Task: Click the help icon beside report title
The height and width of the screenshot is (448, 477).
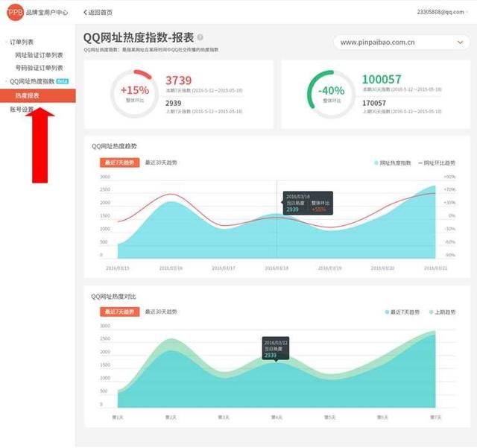Action: (200, 37)
